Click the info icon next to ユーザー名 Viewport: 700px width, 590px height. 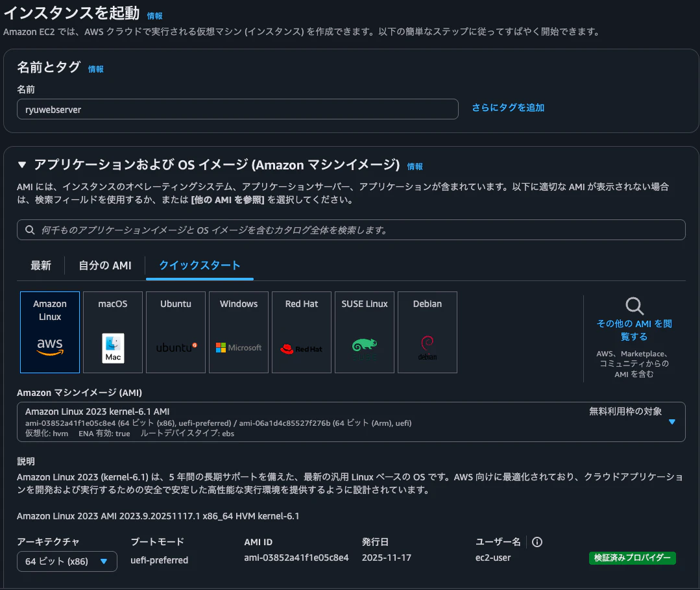pos(537,542)
